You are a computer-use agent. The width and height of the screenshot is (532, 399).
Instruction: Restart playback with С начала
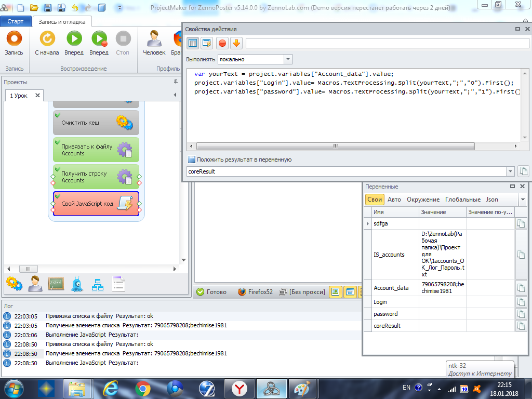[x=47, y=39]
